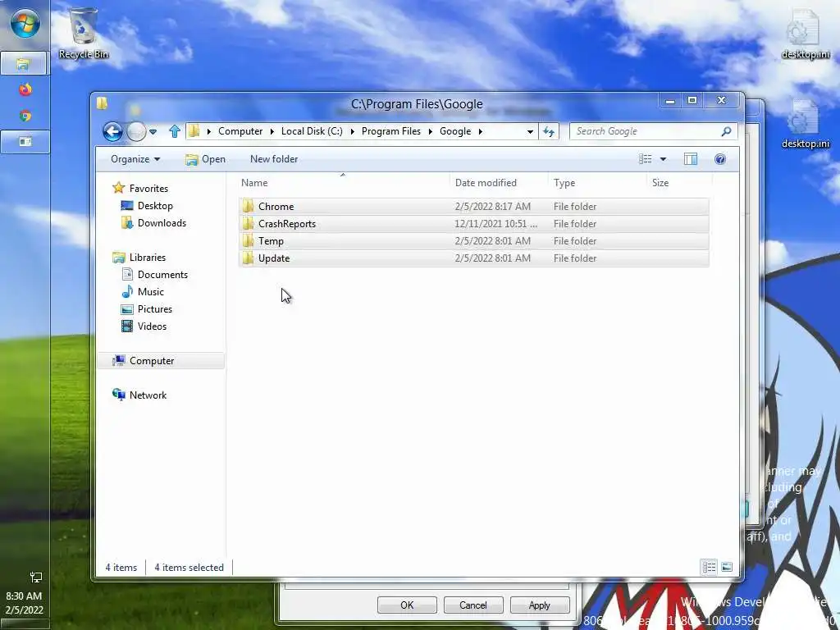Change view with the view icon

(645, 159)
